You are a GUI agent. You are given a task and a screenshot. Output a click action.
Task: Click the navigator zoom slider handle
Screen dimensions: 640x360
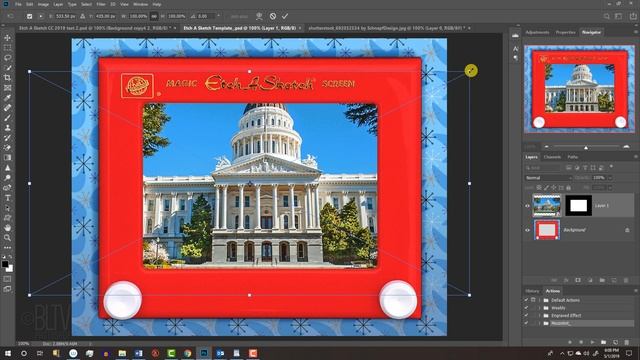586,147
